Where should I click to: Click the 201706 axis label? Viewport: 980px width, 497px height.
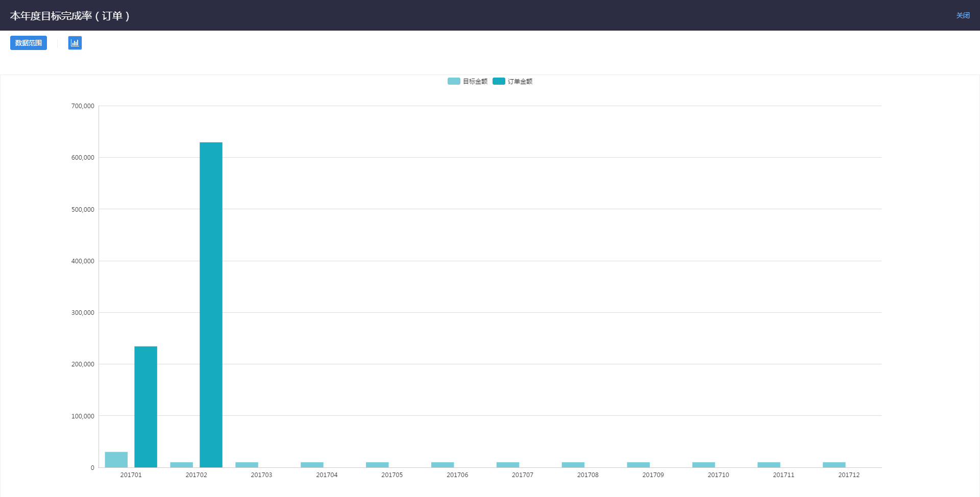[x=457, y=475]
